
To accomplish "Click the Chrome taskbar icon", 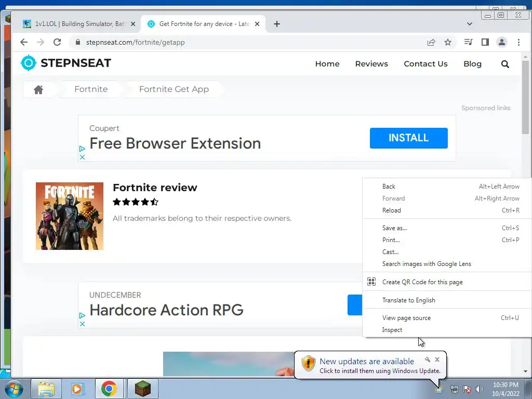I will [109, 389].
